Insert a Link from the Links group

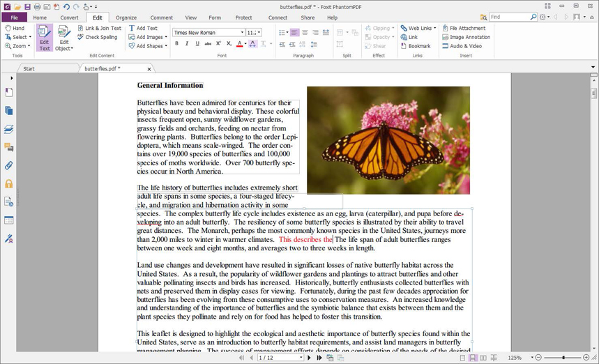pyautogui.click(x=409, y=37)
